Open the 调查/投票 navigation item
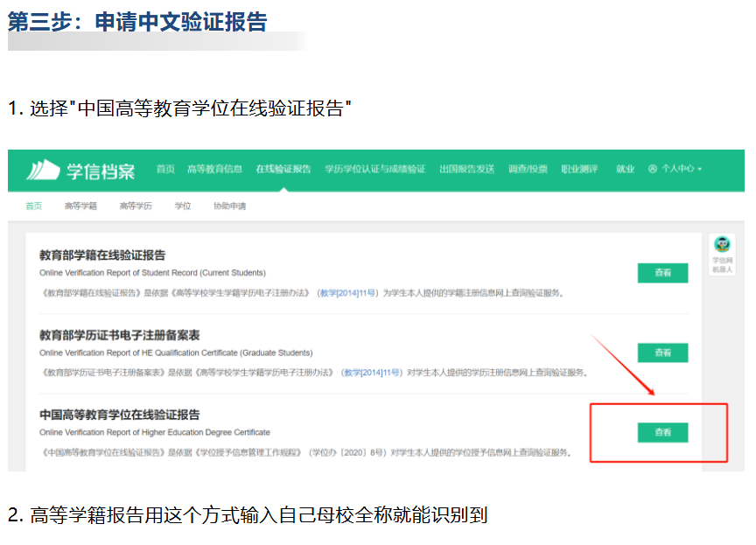756x545 pixels. pos(528,170)
